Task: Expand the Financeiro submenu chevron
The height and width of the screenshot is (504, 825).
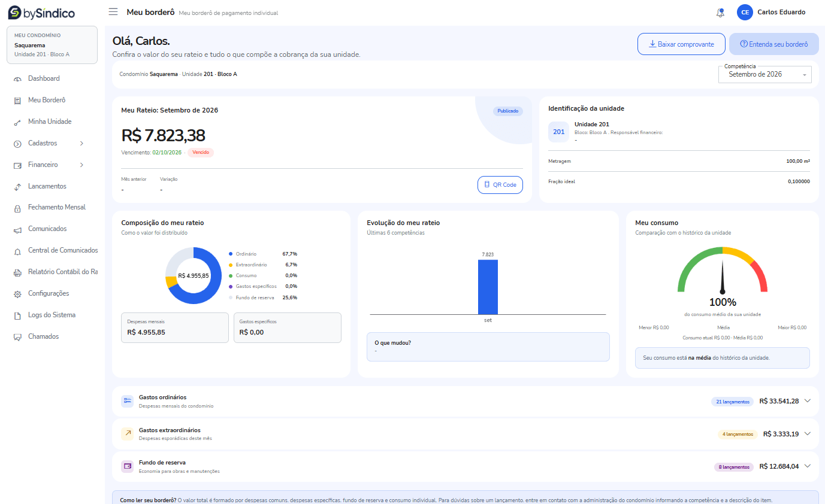Action: pos(81,165)
